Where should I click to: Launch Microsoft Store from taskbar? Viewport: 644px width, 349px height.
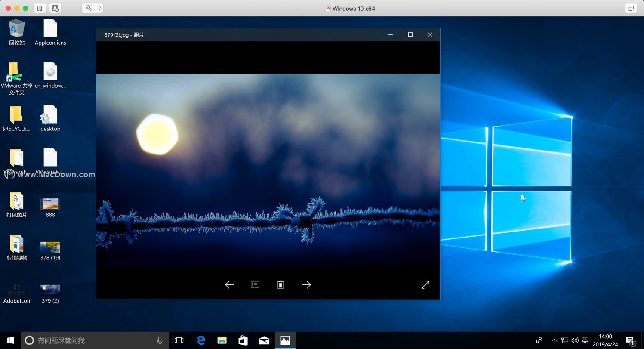[243, 340]
